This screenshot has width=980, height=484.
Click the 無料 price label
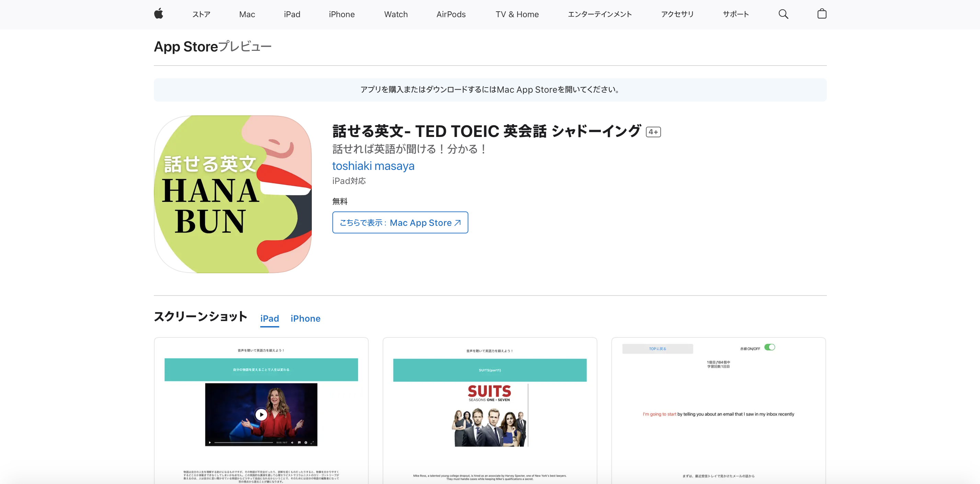[340, 201]
